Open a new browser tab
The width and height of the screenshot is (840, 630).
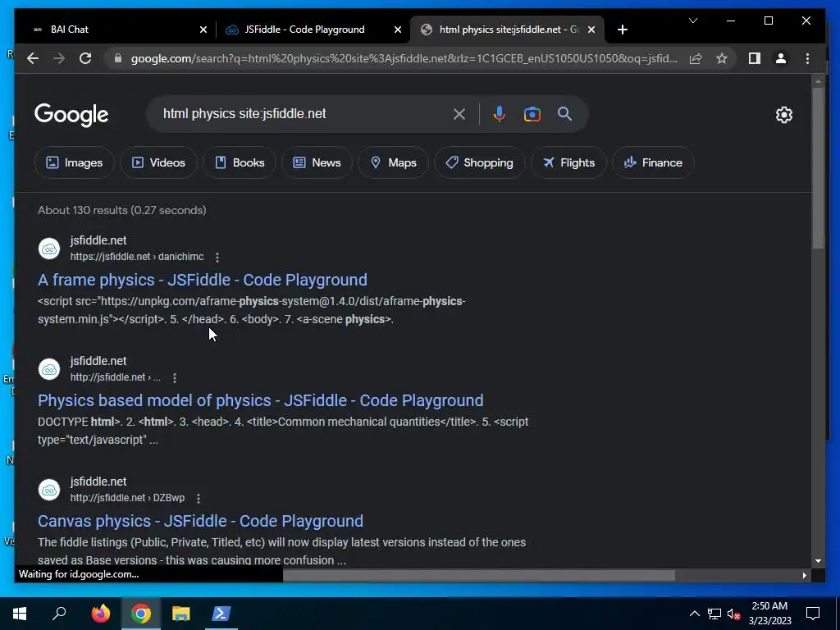(x=622, y=30)
